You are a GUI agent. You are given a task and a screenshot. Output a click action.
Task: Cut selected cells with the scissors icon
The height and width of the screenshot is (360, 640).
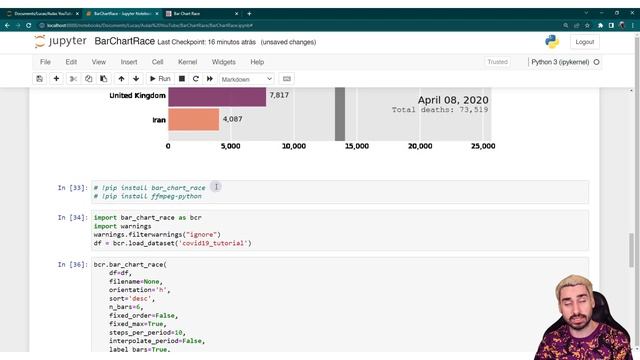(73, 79)
